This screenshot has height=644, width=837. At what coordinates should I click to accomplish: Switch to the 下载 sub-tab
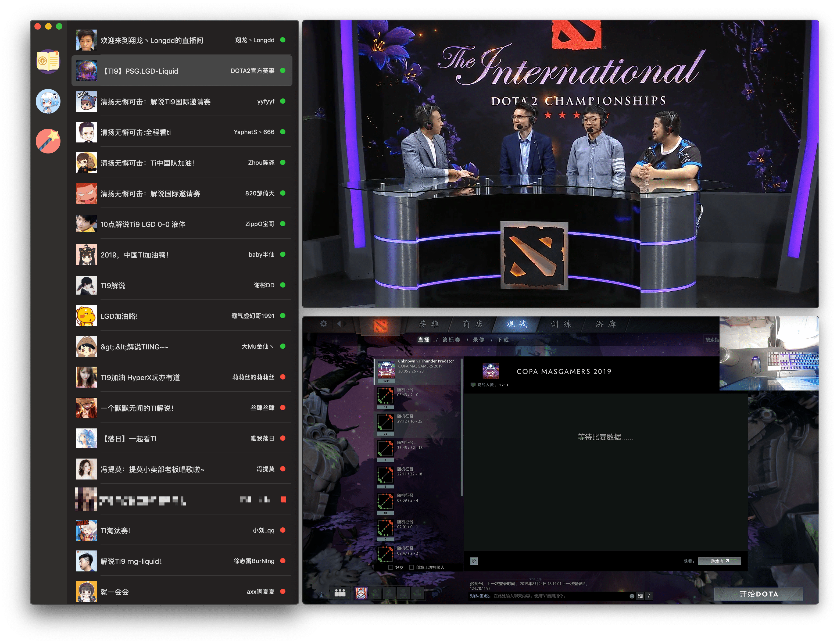click(x=503, y=340)
